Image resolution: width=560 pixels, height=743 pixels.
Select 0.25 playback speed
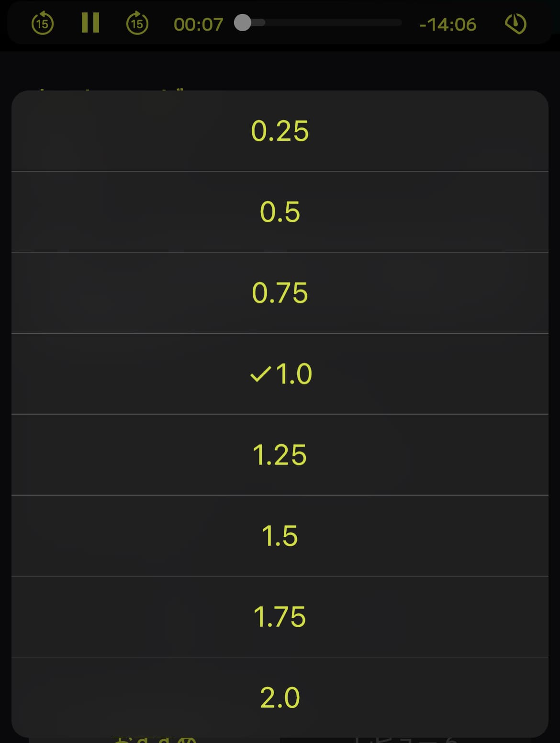(280, 131)
